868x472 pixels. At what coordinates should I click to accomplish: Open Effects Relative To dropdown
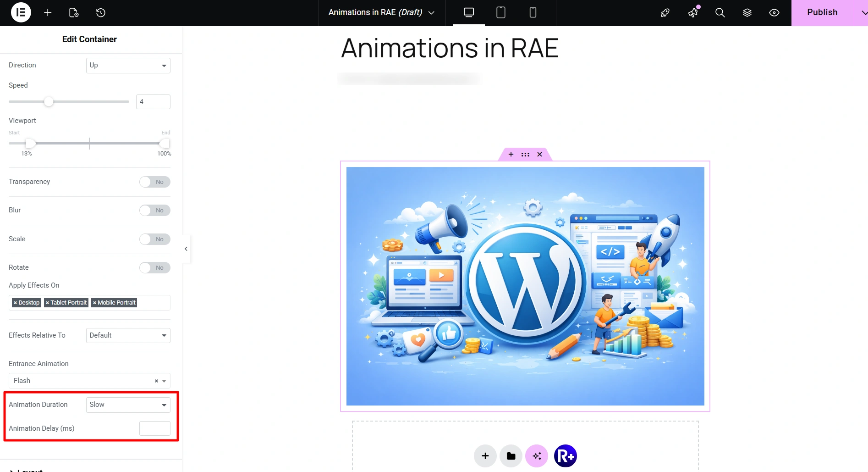[x=128, y=335]
